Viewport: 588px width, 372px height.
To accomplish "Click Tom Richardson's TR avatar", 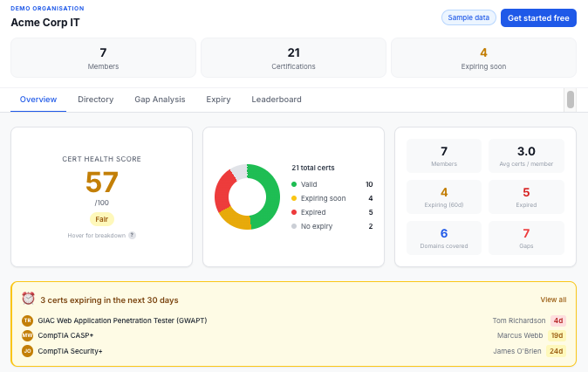I will [27, 320].
